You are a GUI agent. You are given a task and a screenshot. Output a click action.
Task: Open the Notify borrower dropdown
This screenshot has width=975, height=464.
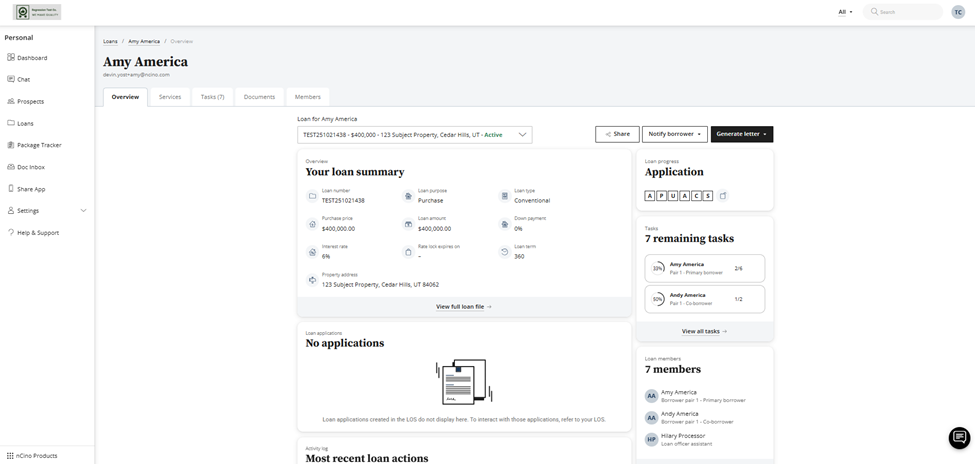point(674,134)
